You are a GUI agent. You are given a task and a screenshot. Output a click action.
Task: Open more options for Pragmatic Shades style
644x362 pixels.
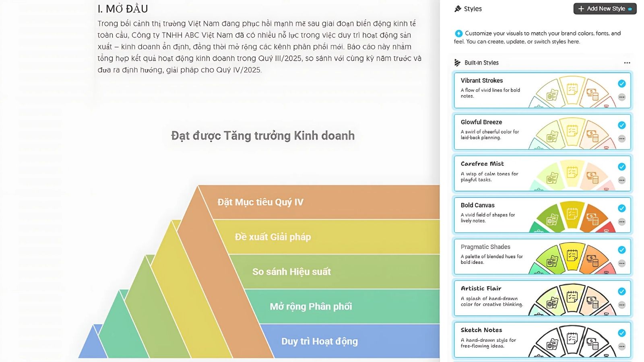click(622, 263)
